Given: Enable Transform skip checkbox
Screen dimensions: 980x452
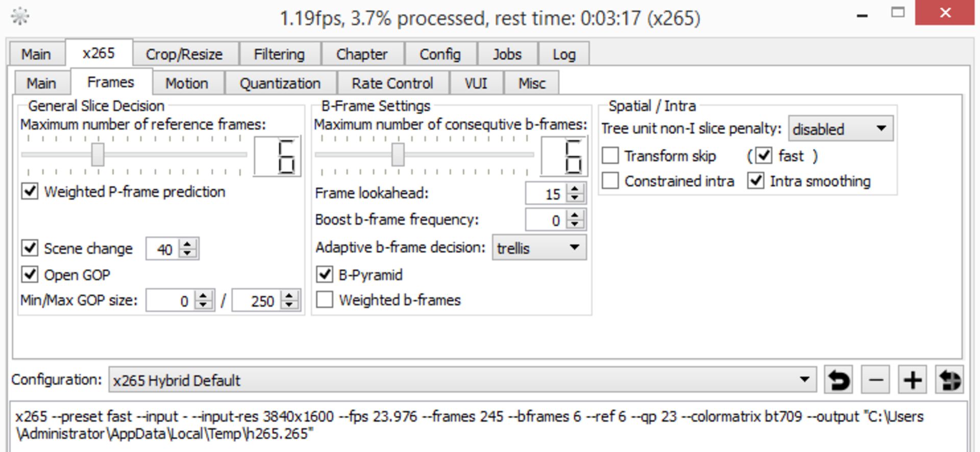Looking at the screenshot, I should tap(610, 156).
